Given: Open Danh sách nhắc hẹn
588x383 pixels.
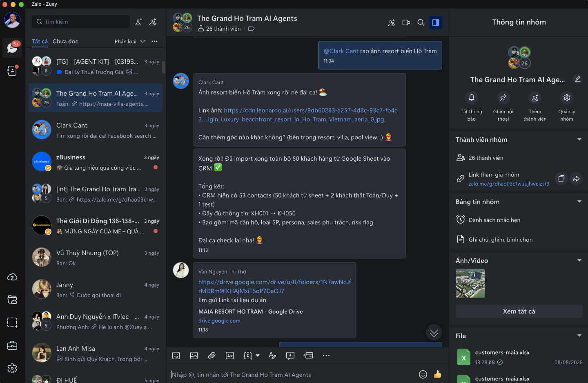Looking at the screenshot, I should pos(519,220).
